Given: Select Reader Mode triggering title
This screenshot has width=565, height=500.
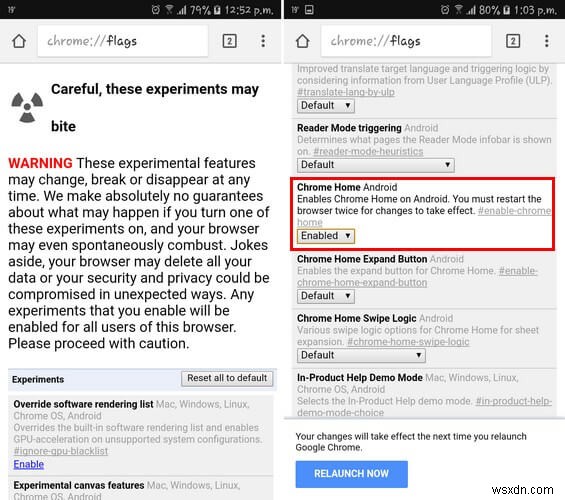Looking at the screenshot, I should click(x=349, y=128).
